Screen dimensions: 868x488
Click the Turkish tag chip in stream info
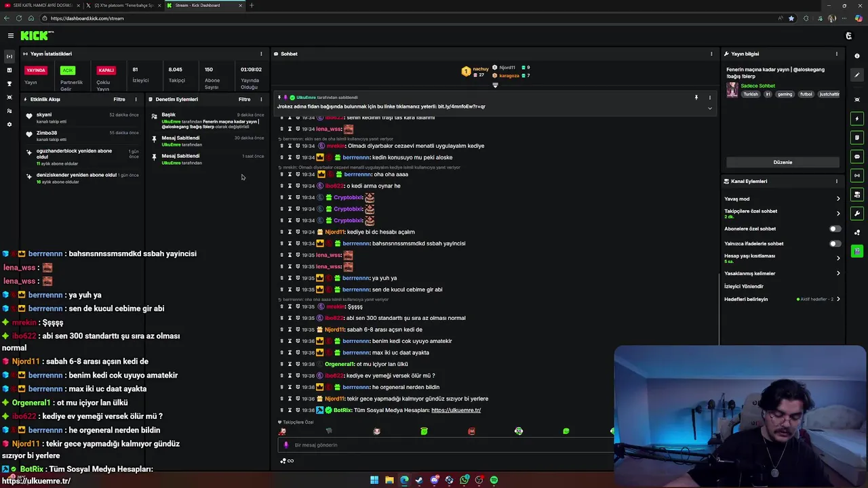[751, 95]
